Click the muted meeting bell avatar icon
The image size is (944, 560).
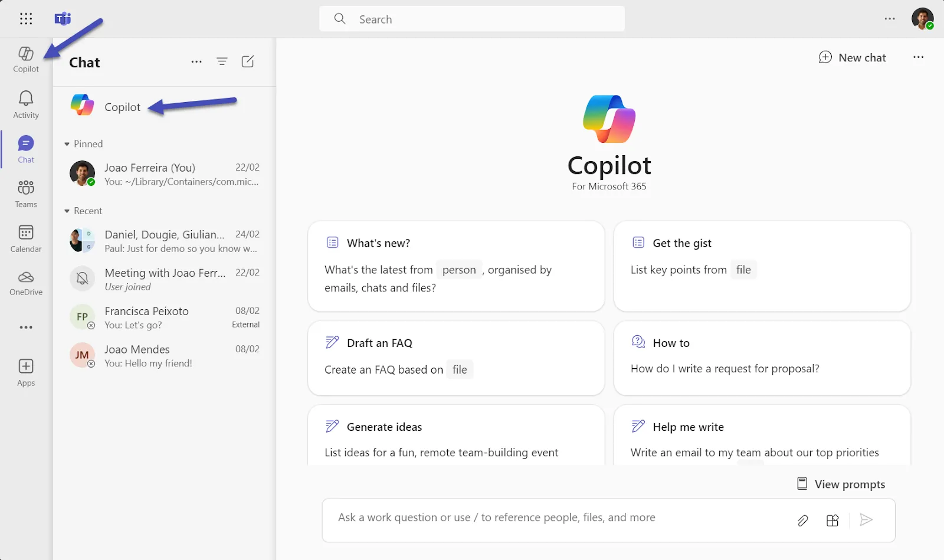82,279
